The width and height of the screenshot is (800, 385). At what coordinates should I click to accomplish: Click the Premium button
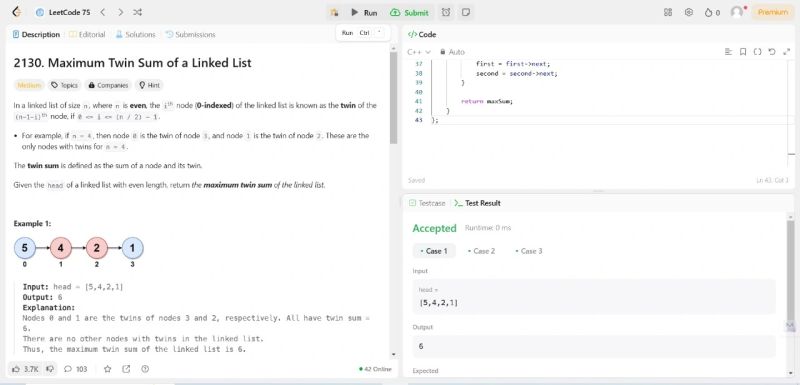click(x=772, y=12)
